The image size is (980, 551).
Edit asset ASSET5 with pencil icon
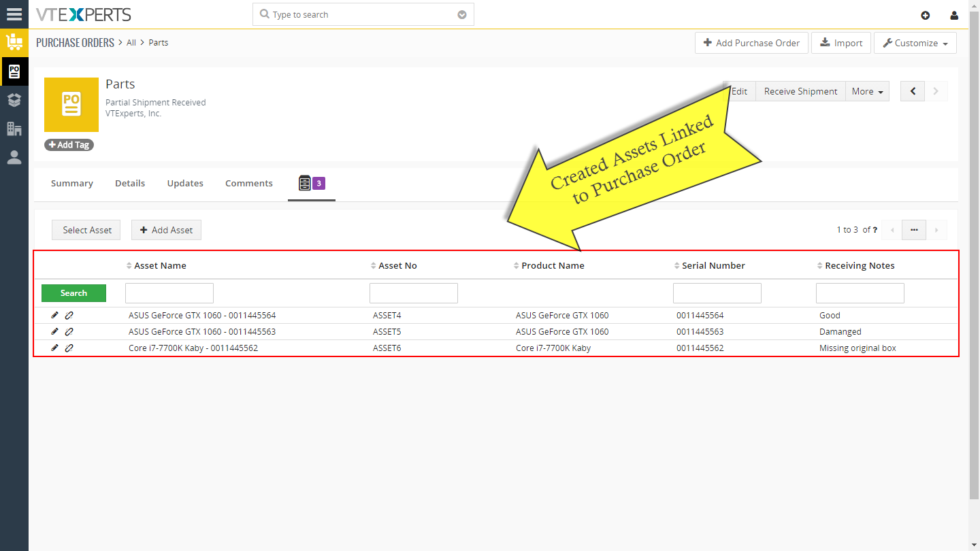55,331
